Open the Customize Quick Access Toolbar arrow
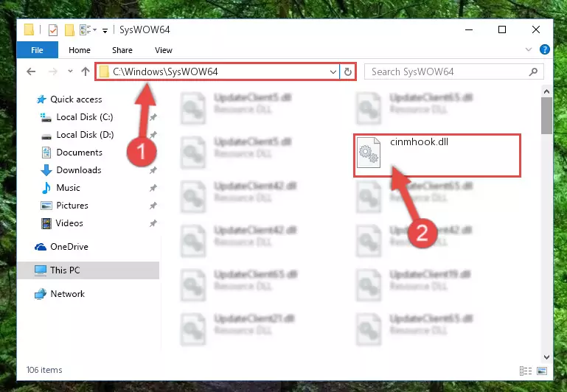Viewport: 567px width, 392px height. coord(105,31)
